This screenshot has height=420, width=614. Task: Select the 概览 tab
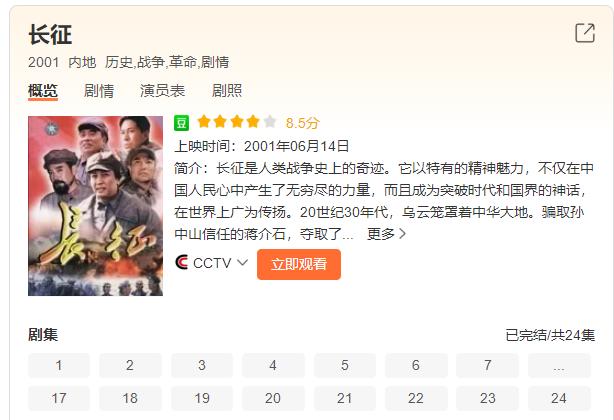[43, 91]
